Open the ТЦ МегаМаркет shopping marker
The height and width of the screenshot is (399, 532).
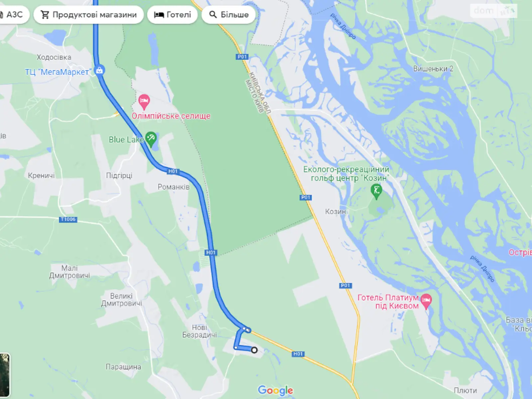tap(99, 70)
